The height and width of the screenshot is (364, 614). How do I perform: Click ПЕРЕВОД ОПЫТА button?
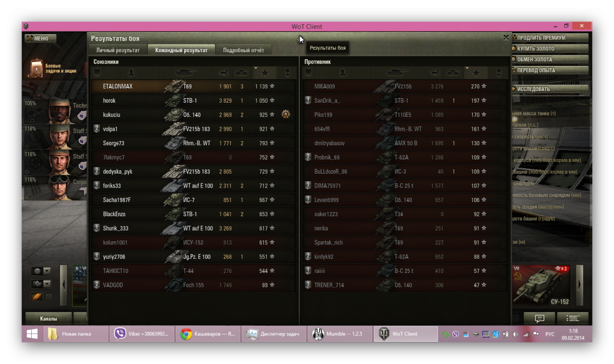click(550, 70)
